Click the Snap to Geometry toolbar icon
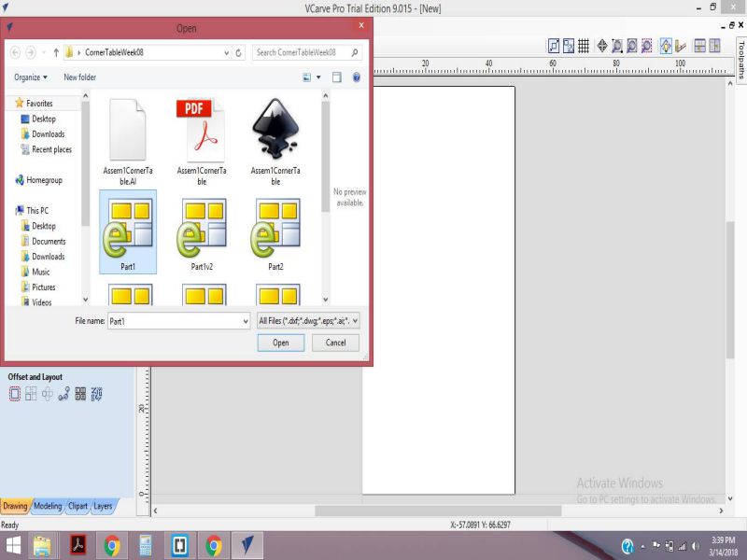Screen dimensions: 747x560 point(554,46)
